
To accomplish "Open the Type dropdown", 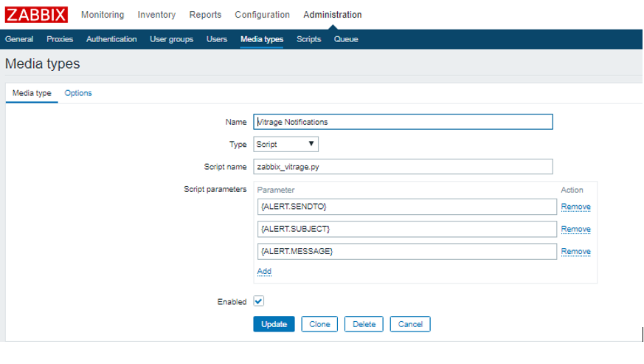I will click(x=285, y=145).
